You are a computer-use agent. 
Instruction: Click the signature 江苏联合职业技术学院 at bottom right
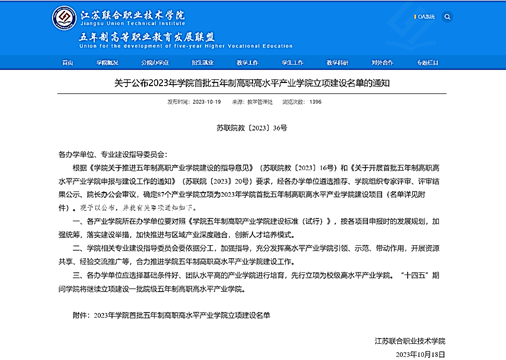click(410, 341)
